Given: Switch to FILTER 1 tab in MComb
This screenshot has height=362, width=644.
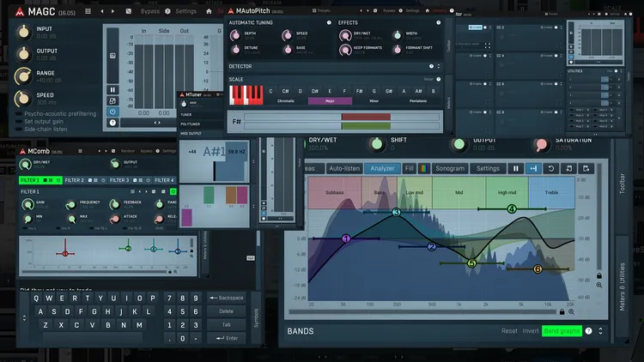Looking at the screenshot, I should point(40,180).
